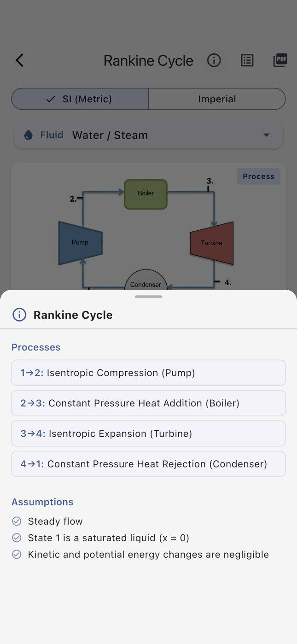Export the cycle as PDF
This screenshot has width=297, height=644.
click(x=280, y=60)
